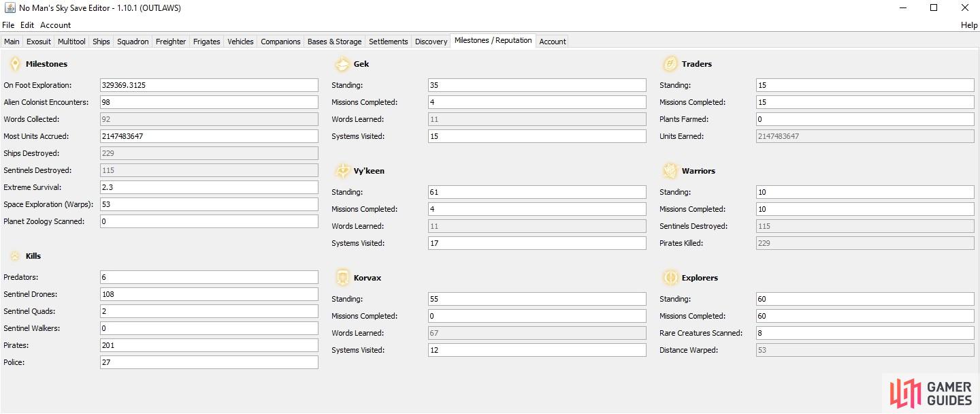This screenshot has width=980, height=414.
Task: Click the Kills paw icon
Action: click(x=15, y=256)
